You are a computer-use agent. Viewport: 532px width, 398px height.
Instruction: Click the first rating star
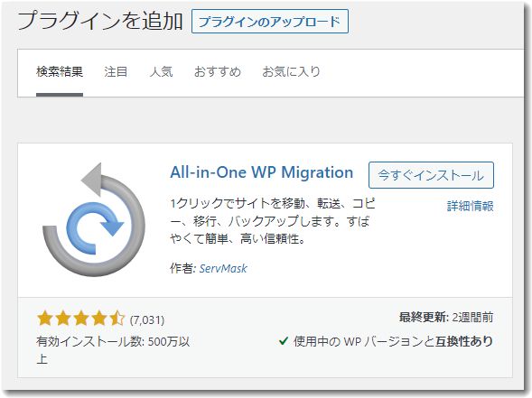[45, 319]
